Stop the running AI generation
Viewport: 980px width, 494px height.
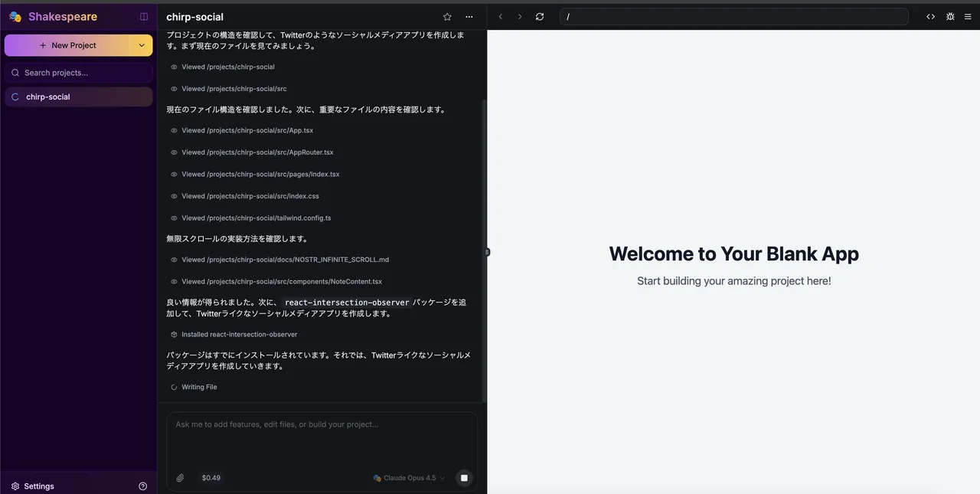coord(463,478)
